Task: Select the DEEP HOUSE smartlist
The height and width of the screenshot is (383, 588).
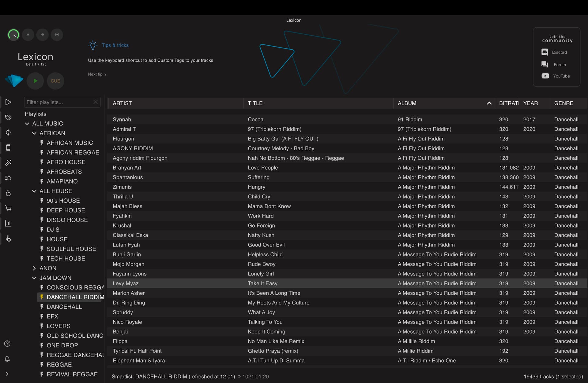Action: [x=66, y=210]
